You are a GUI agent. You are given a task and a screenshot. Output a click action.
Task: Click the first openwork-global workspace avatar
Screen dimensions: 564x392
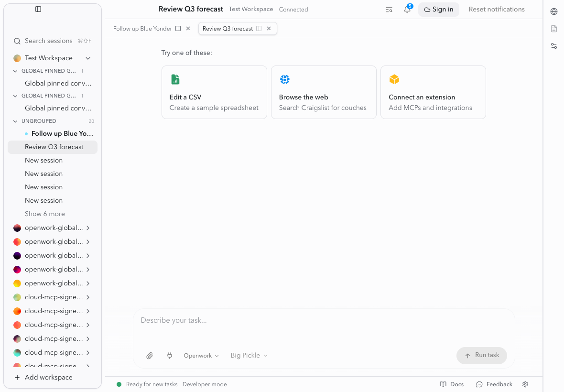point(17,228)
